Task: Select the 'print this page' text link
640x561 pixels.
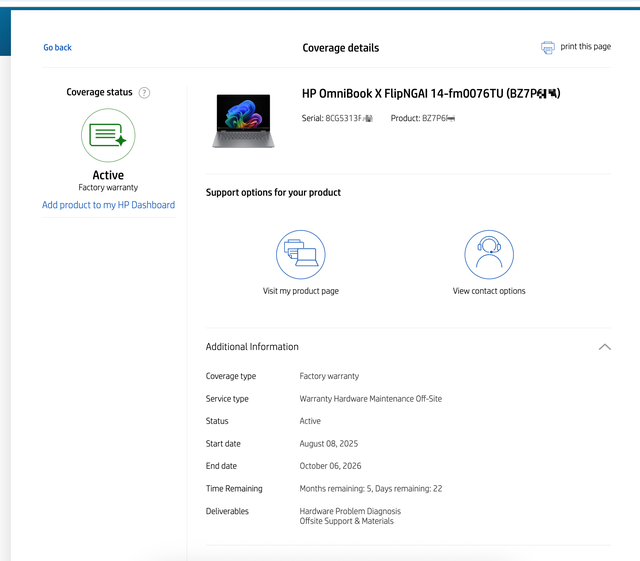Action: [x=585, y=47]
